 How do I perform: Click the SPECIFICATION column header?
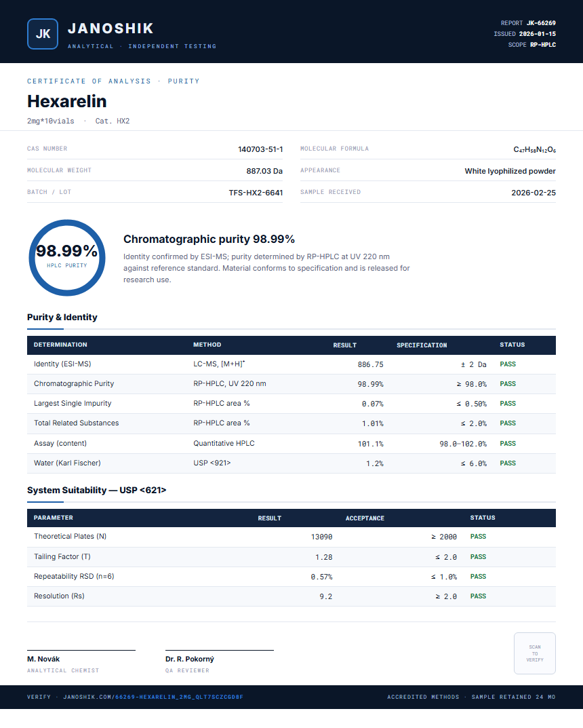coord(422,345)
